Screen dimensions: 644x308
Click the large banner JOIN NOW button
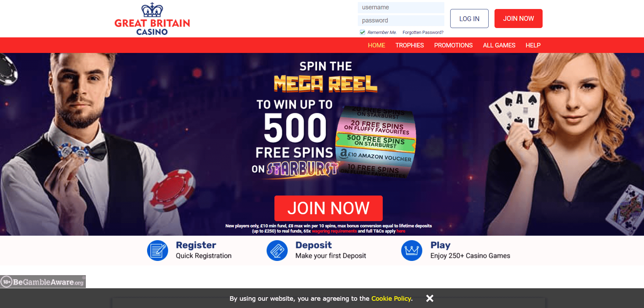click(x=328, y=208)
